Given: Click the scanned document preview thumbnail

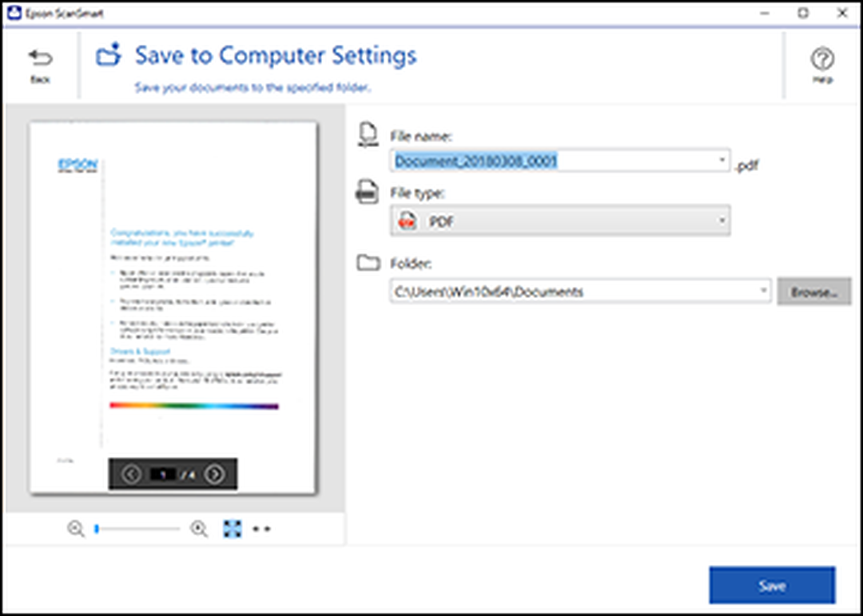Looking at the screenshot, I should point(173,308).
